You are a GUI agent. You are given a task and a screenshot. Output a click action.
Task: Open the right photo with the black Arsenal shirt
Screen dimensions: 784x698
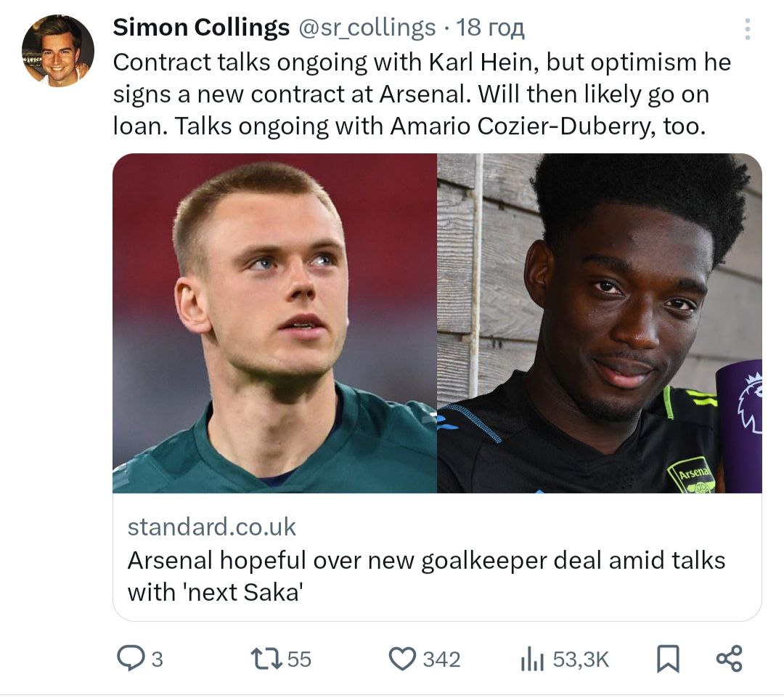coord(599,323)
